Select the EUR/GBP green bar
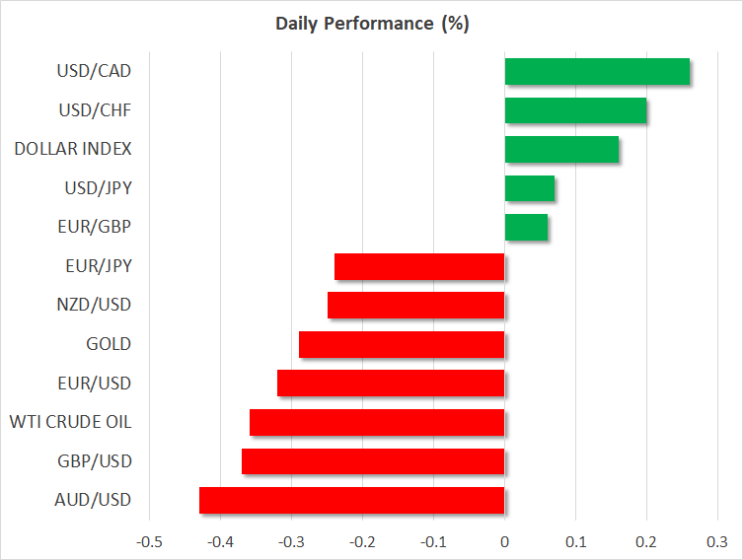Image resolution: width=743 pixels, height=560 pixels. point(526,227)
